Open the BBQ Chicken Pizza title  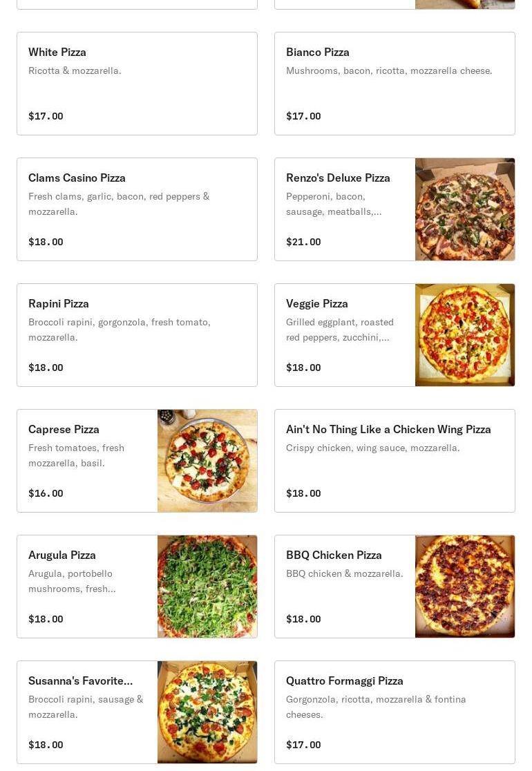(334, 555)
